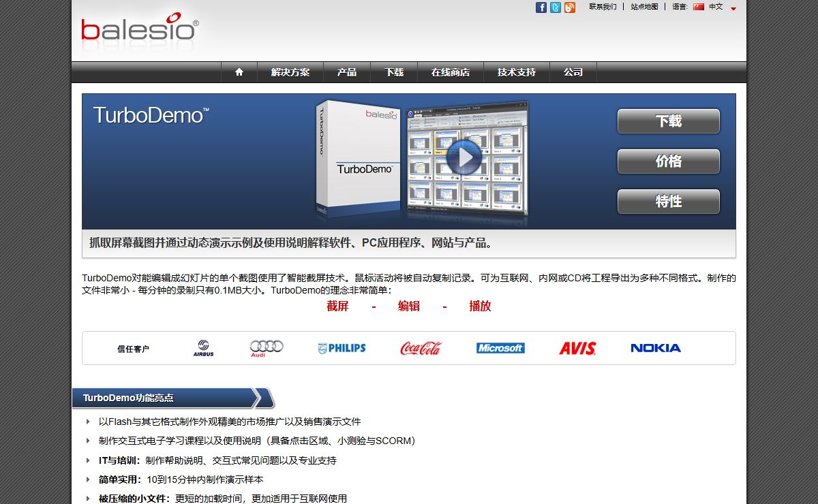Image resolution: width=818 pixels, height=504 pixels.
Task: Open the Twitter social icon
Action: click(x=556, y=7)
